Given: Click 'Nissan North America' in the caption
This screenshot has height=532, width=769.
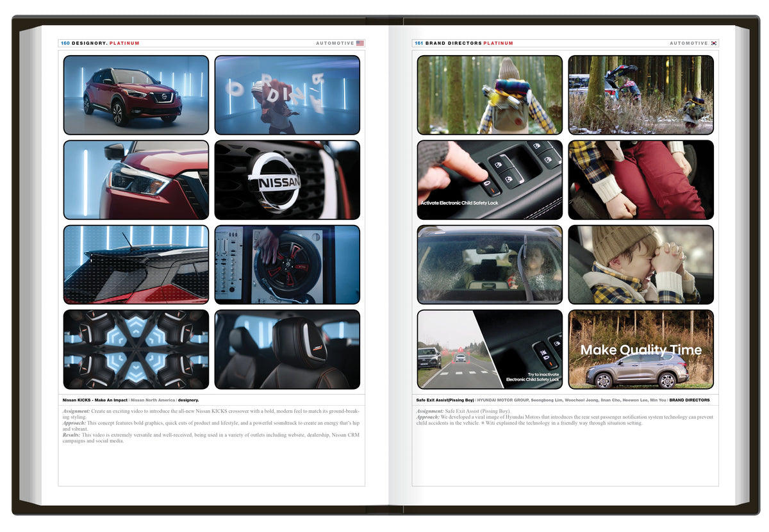Looking at the screenshot, I should tap(153, 400).
